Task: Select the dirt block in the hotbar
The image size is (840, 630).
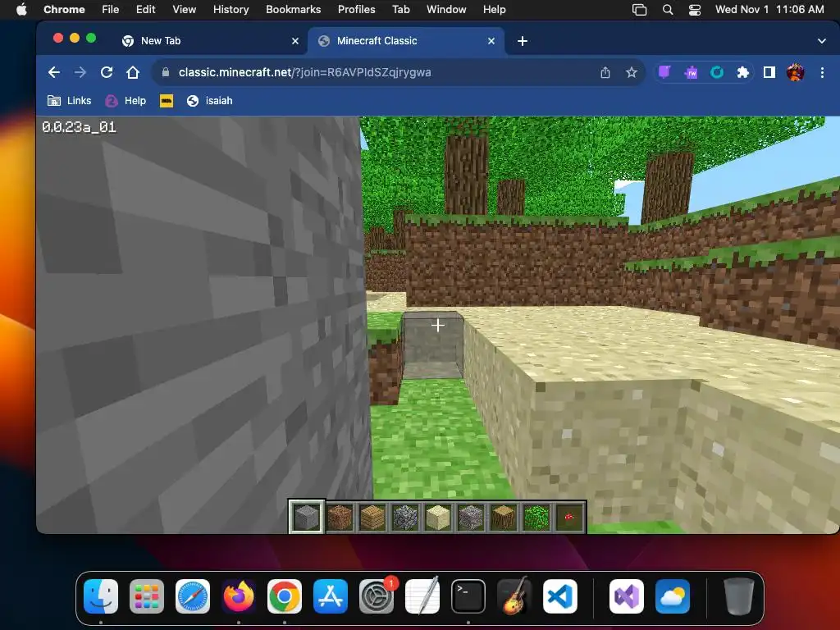Action: [340, 517]
